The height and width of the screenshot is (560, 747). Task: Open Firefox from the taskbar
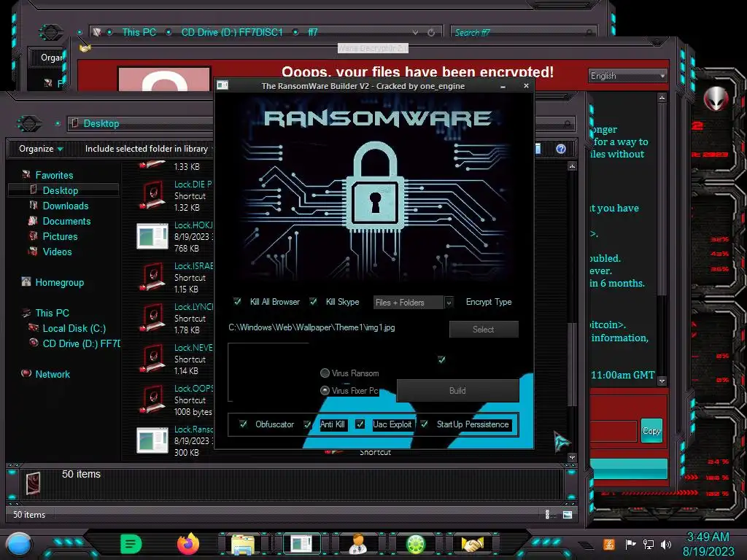(x=187, y=544)
